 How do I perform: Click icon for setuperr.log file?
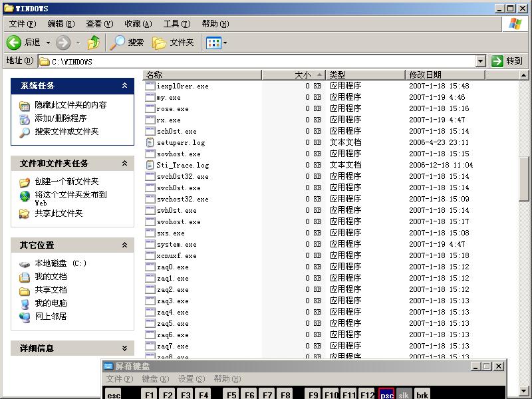click(x=150, y=142)
